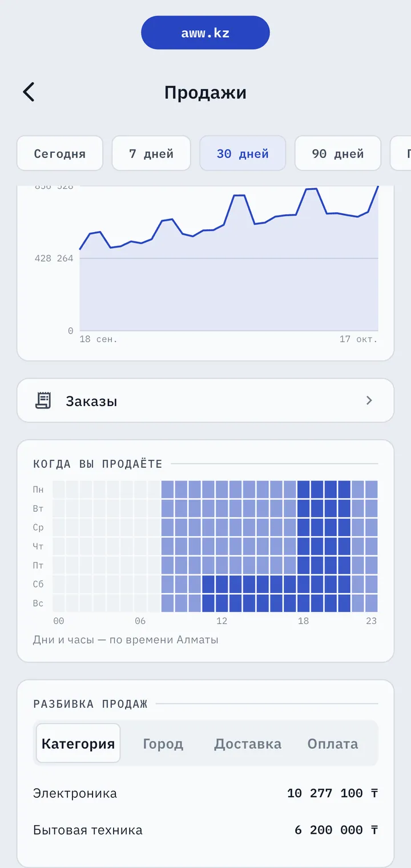Image resolution: width=411 pixels, height=868 pixels.
Task: Click the Saturday 23:00 heatmap cell
Action: pos(371,585)
